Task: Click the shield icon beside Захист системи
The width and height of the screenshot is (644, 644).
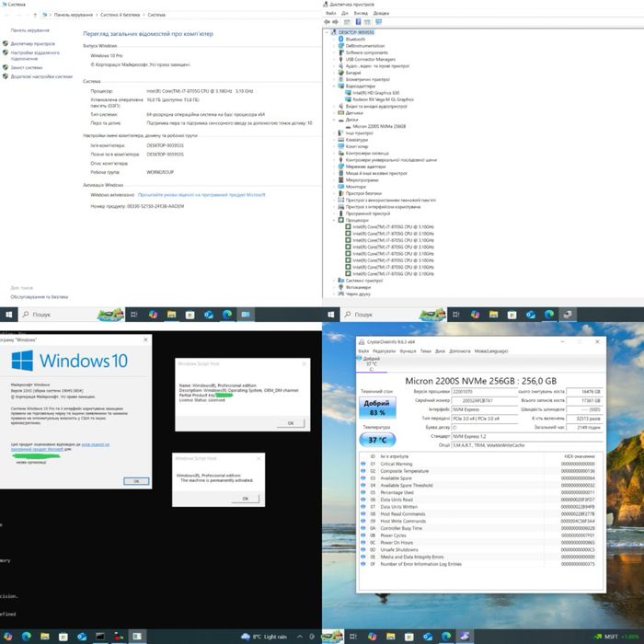Action: pos(6,67)
